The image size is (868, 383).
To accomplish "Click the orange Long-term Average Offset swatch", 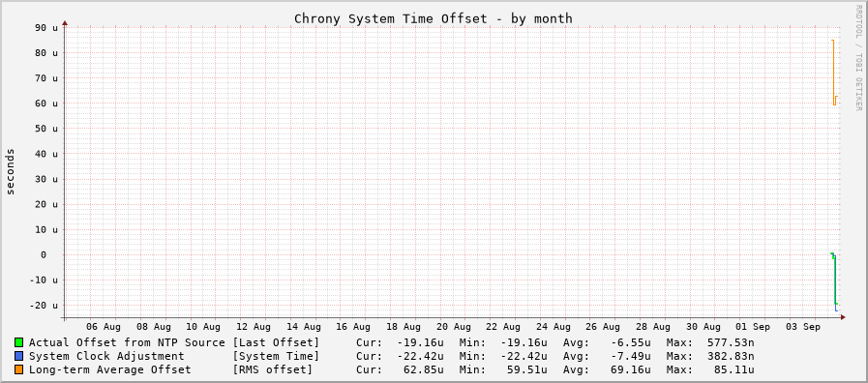I will tap(18, 369).
